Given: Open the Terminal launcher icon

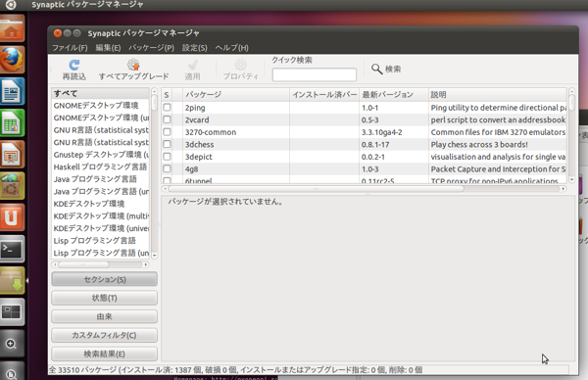Looking at the screenshot, I should [12, 249].
